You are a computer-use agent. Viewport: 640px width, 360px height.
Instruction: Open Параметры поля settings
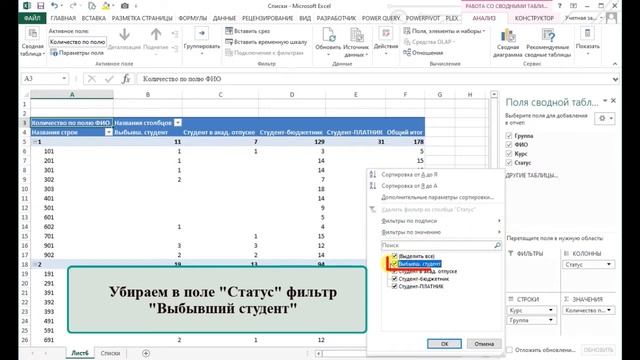point(77,53)
